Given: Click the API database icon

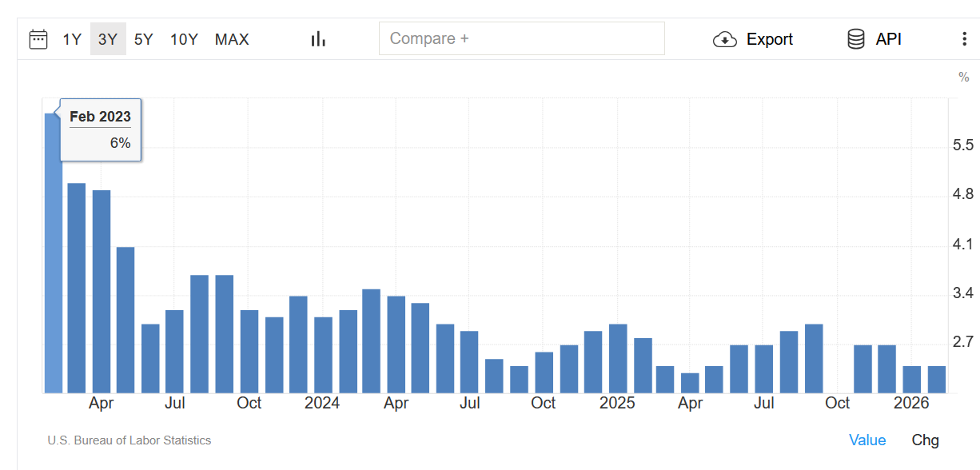Looking at the screenshot, I should click(856, 39).
